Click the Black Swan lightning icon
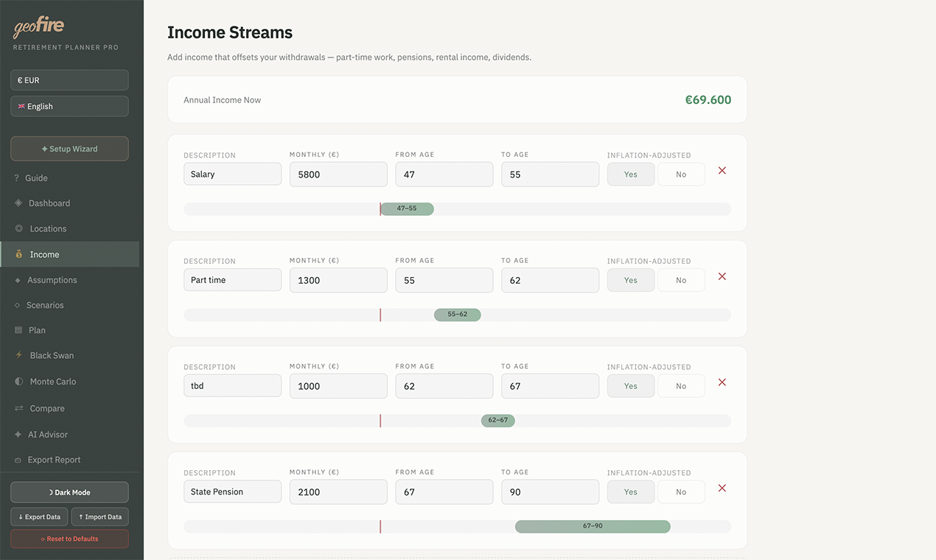936x560 pixels. click(19, 355)
